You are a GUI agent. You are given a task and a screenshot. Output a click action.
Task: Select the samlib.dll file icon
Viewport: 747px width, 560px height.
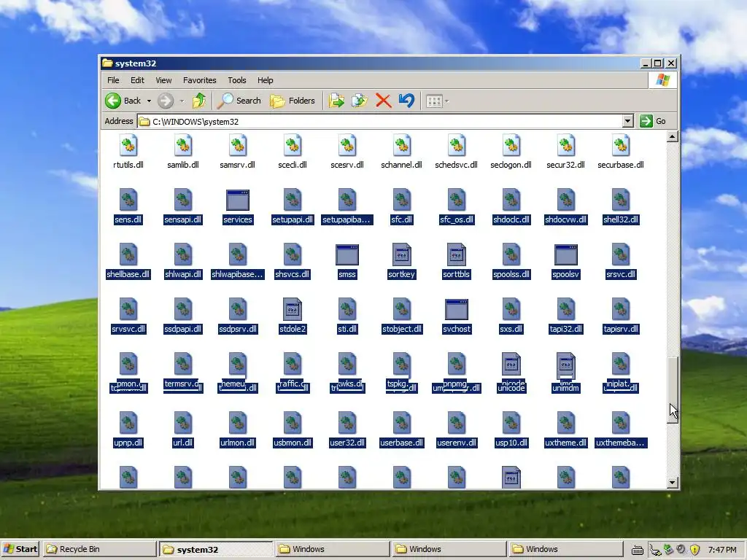pyautogui.click(x=183, y=145)
